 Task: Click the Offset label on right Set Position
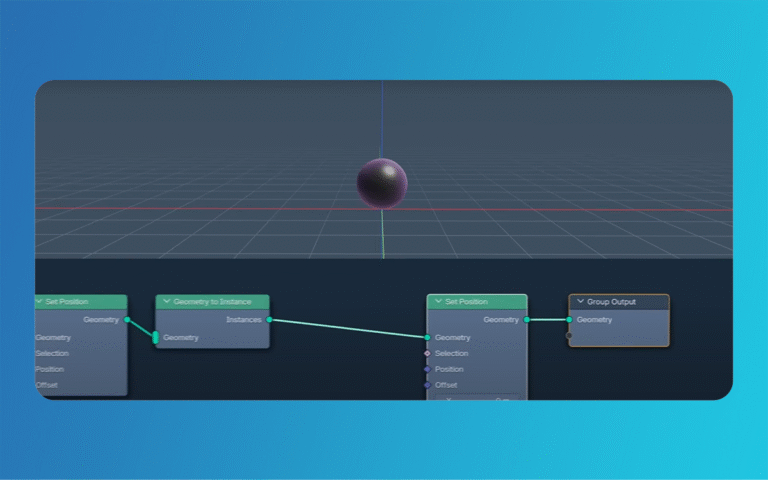coord(446,385)
